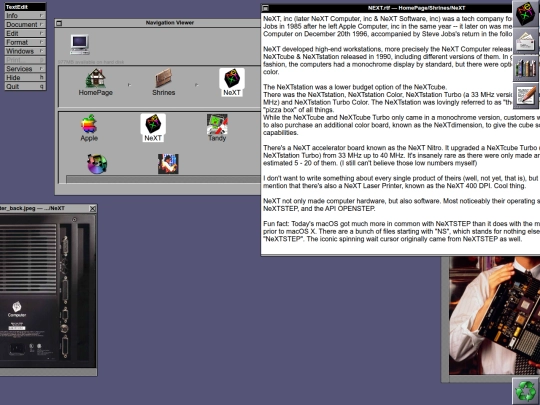Click the "Fun fact:" text in document
This screenshot has width=540, height=405.
(x=276, y=224)
